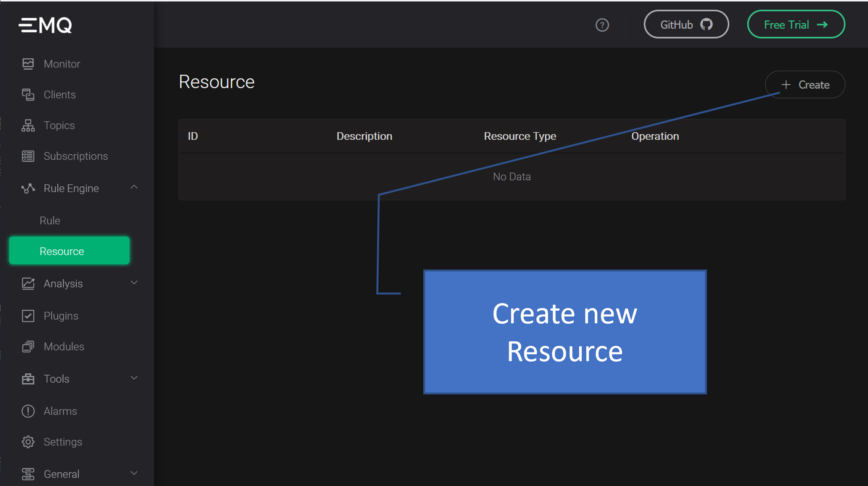The height and width of the screenshot is (486, 868).
Task: Click the No Data placeholder text
Action: (x=512, y=176)
